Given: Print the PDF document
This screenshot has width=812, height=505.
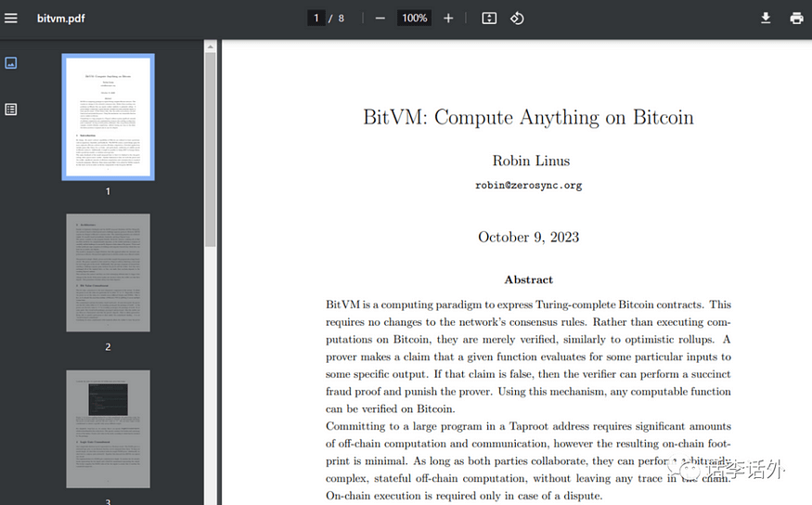Looking at the screenshot, I should coord(796,19).
